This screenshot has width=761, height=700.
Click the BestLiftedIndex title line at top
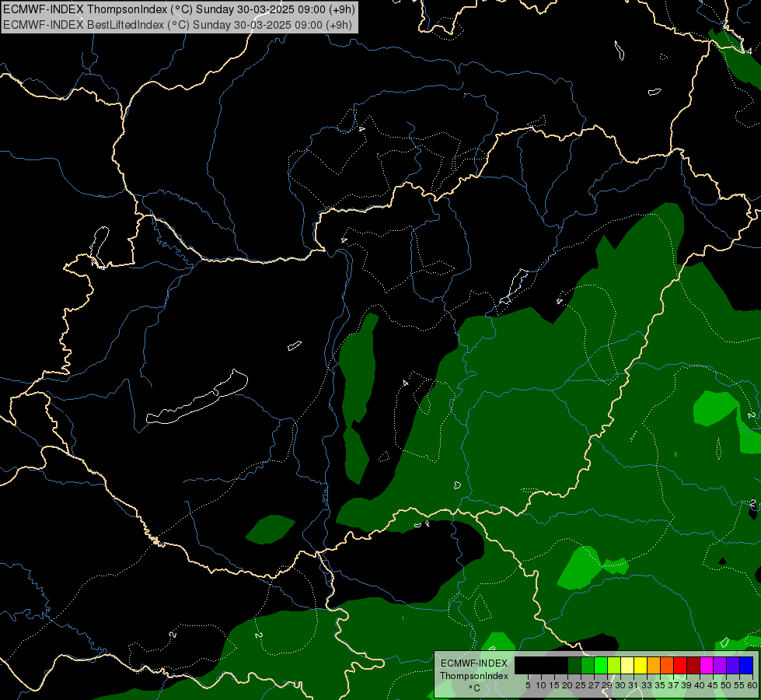point(178,25)
